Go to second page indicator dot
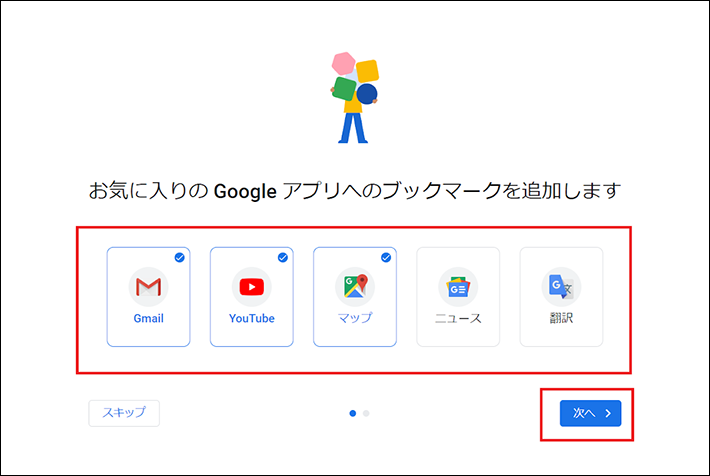The height and width of the screenshot is (476, 710). point(366,413)
